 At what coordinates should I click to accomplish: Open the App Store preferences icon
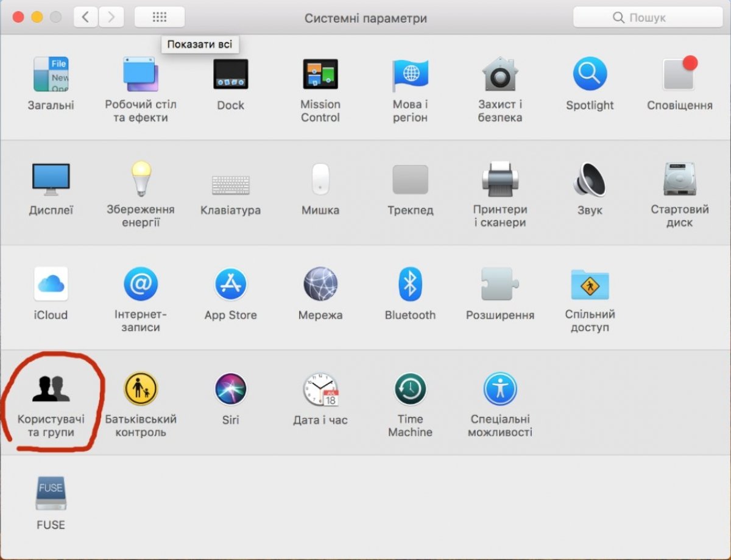pyautogui.click(x=230, y=284)
